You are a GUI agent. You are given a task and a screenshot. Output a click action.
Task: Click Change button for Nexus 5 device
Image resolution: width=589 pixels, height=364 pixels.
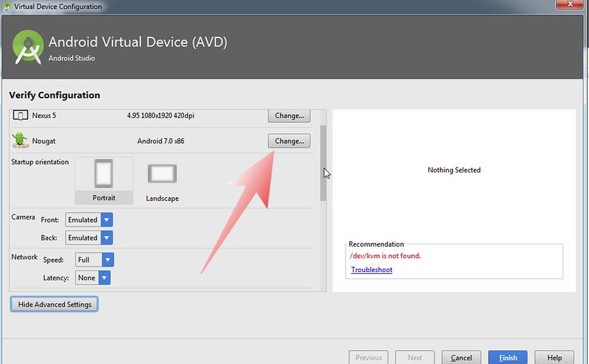coord(289,115)
